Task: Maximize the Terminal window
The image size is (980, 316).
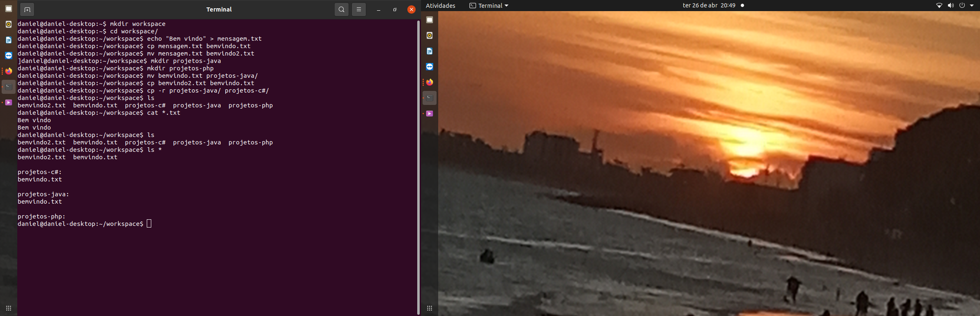Action: click(x=395, y=9)
